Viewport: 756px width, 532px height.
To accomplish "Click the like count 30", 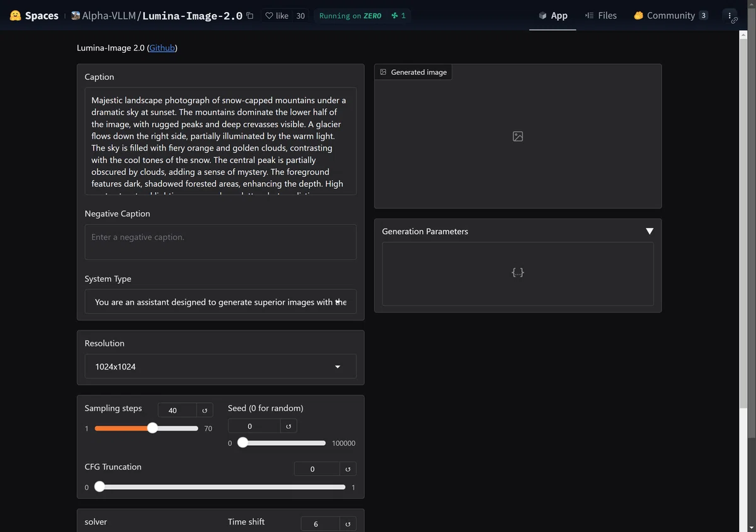I will (301, 16).
